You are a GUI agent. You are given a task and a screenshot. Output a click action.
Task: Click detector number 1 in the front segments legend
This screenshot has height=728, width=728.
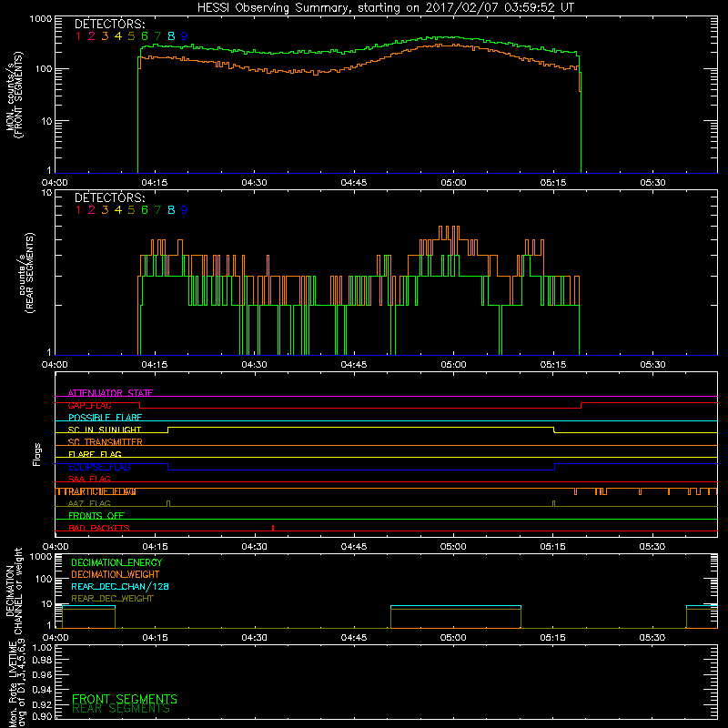pyautogui.click(x=78, y=35)
